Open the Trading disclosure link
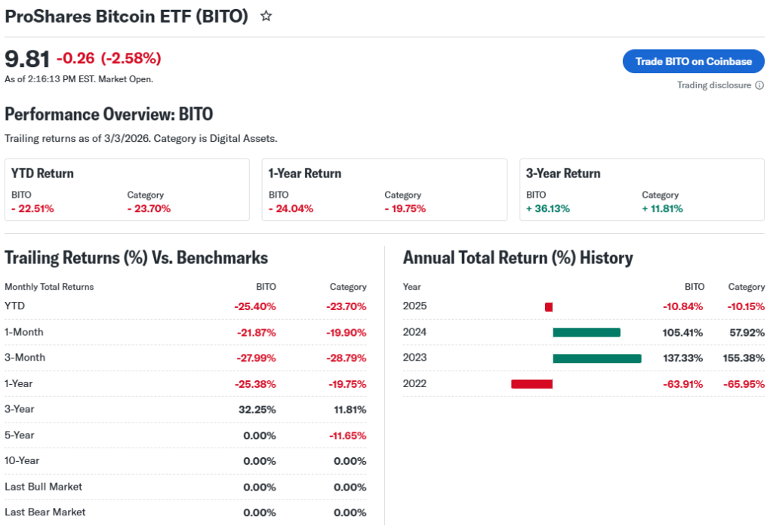773x532 pixels. tap(714, 85)
